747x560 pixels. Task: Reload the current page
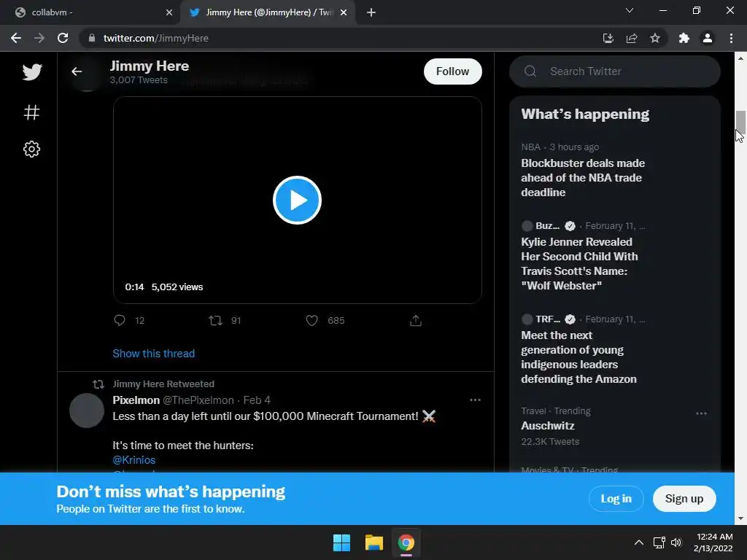point(63,38)
